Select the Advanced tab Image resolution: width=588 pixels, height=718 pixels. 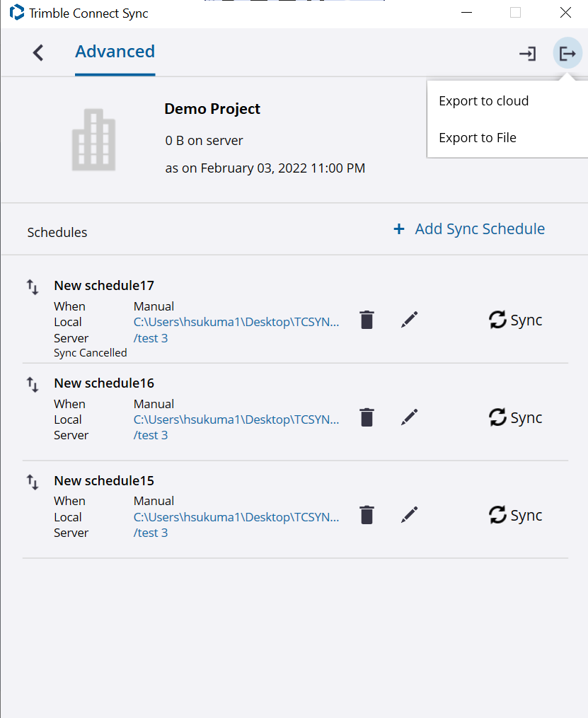[115, 52]
